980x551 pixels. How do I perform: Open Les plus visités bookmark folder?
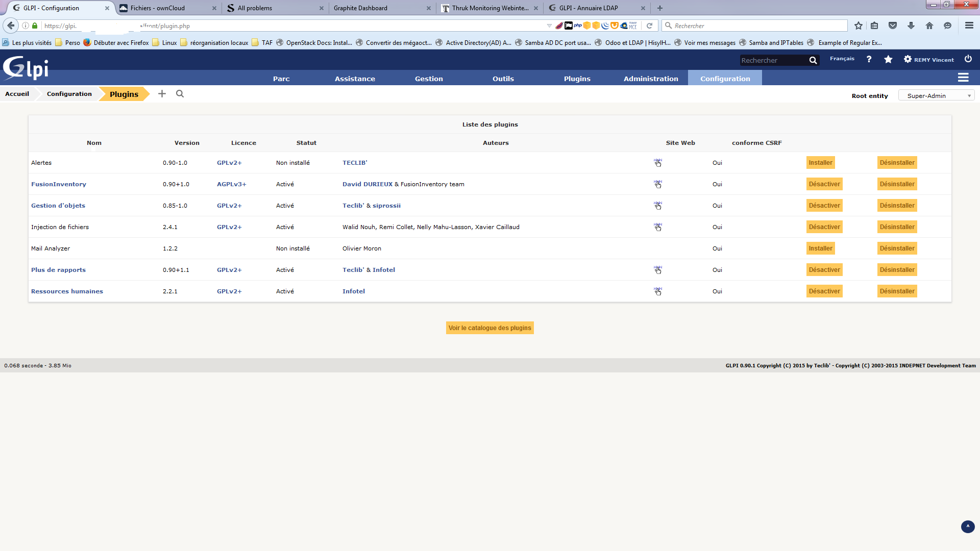[x=27, y=43]
